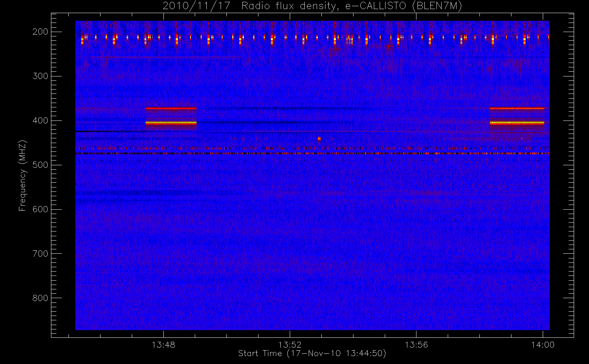The image size is (589, 364).
Task: Click the 600 frequency tick label
Action: [40, 209]
